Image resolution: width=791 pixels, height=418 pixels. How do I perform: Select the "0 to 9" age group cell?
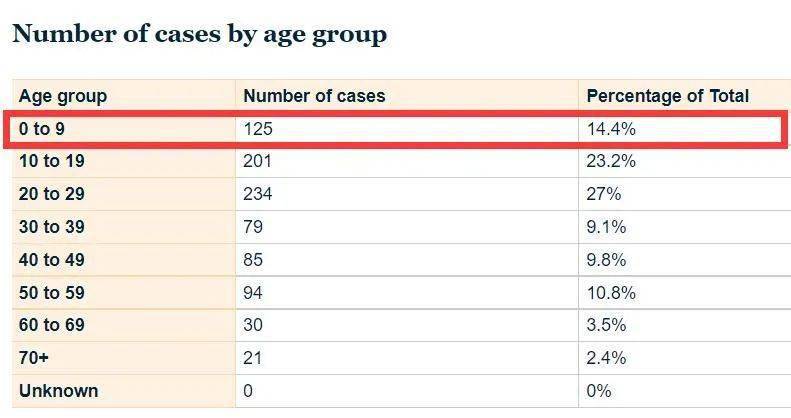pyautogui.click(x=41, y=129)
